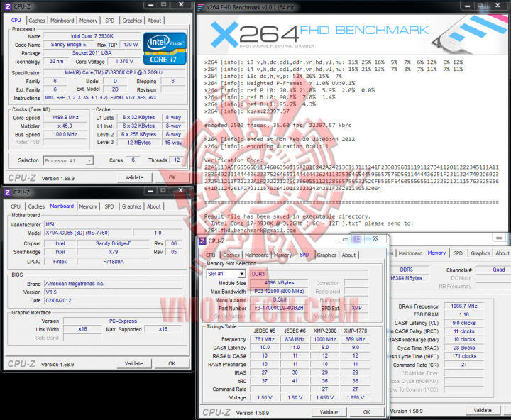This screenshot has height=420, width=511.
Task: Click the Z icon in Mainboard CPU-Z window title
Action: tap(8, 192)
